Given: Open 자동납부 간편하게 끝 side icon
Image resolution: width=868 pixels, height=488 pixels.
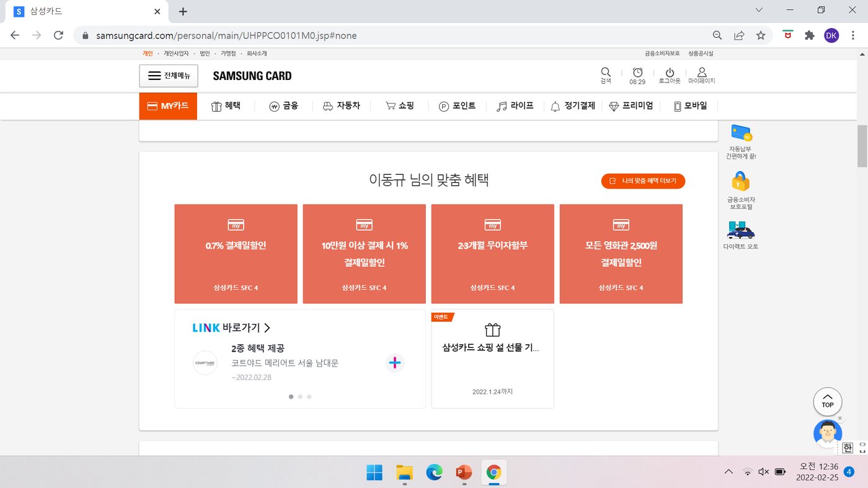Looking at the screenshot, I should 741,142.
